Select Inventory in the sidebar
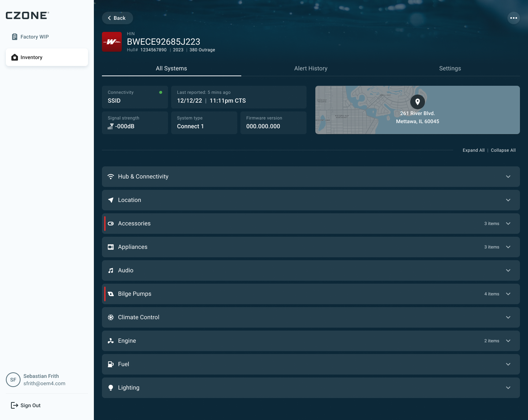The height and width of the screenshot is (420, 528). coord(47,57)
